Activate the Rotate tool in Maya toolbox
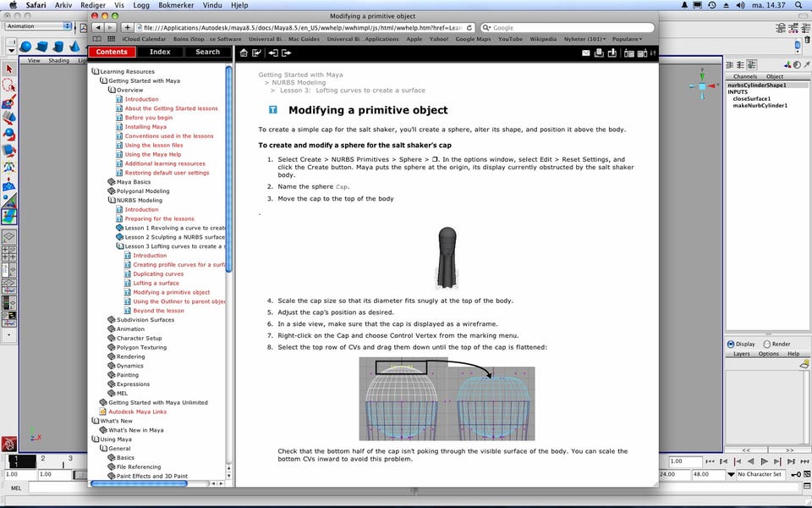This screenshot has width=812, height=508. pos(8,135)
